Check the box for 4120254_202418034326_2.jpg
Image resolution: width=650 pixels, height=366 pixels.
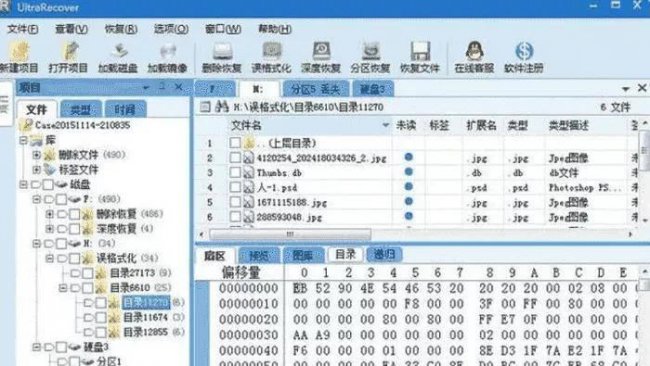[x=235, y=158]
